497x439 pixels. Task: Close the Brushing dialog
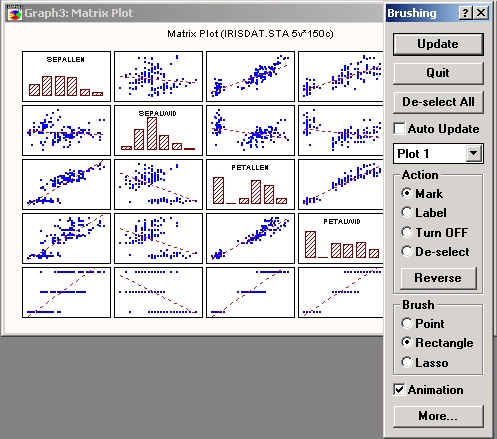point(481,13)
